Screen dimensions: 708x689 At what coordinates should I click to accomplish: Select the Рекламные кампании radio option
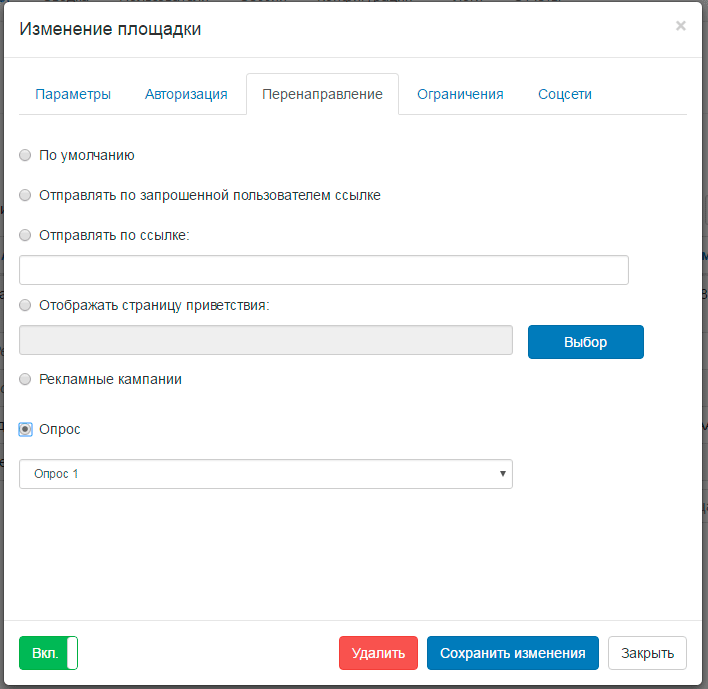coord(26,380)
